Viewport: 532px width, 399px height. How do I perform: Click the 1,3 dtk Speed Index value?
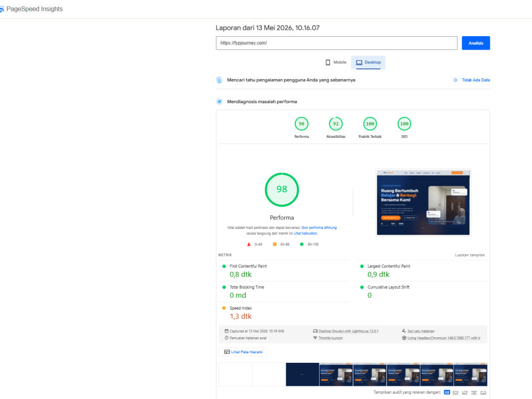240,317
